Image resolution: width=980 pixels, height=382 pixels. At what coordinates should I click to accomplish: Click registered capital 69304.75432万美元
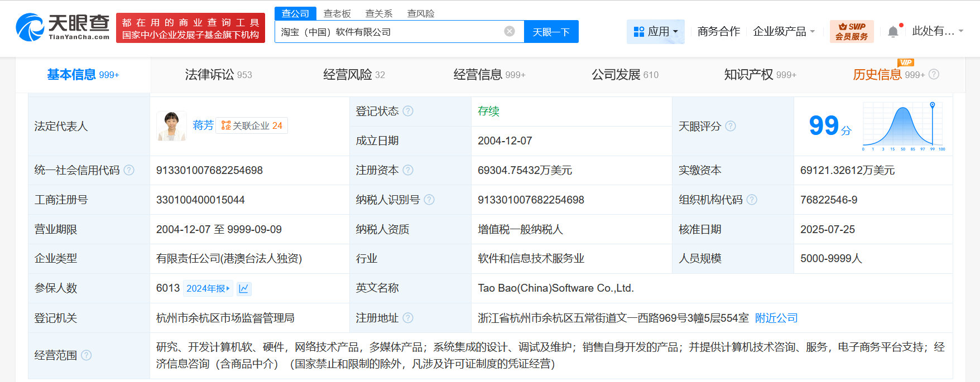pyautogui.click(x=525, y=170)
